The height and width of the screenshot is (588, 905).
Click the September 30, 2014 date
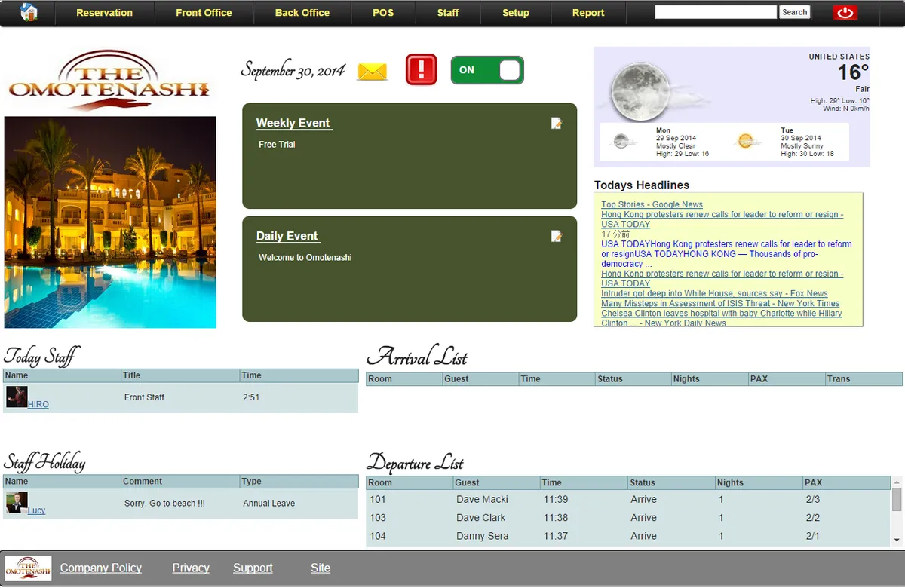pos(293,71)
